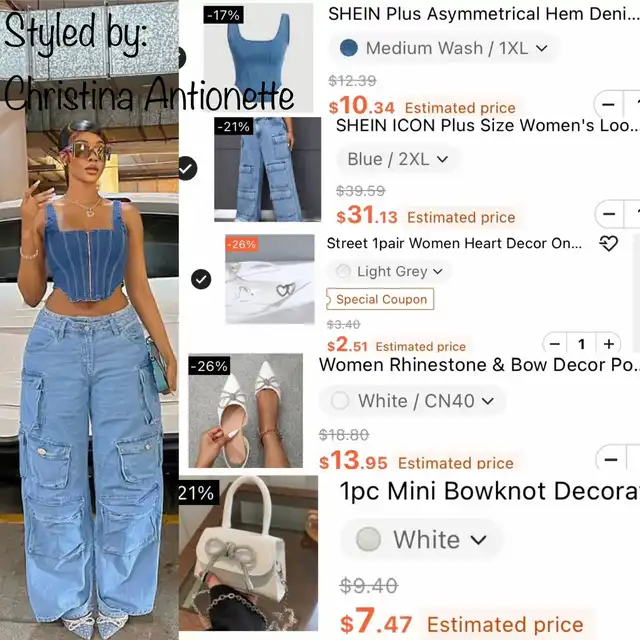Decrease quantity of the heart earrings item
This screenshot has width=640, height=640.
click(554, 344)
